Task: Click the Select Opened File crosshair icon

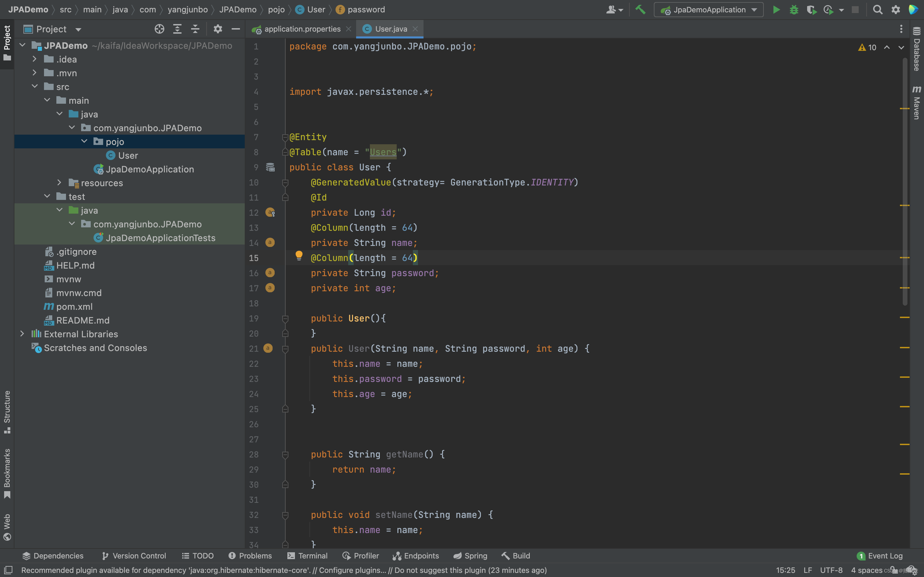Action: point(159,29)
